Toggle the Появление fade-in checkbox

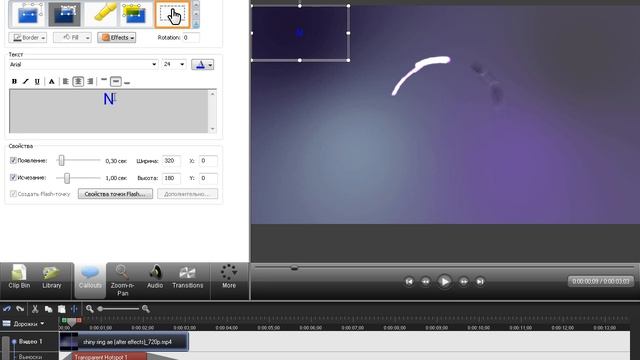point(13,160)
